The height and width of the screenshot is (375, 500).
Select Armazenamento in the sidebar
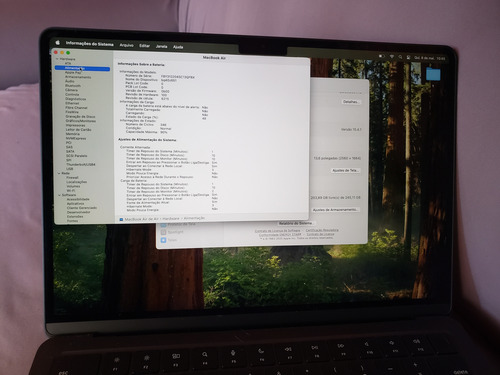point(78,77)
